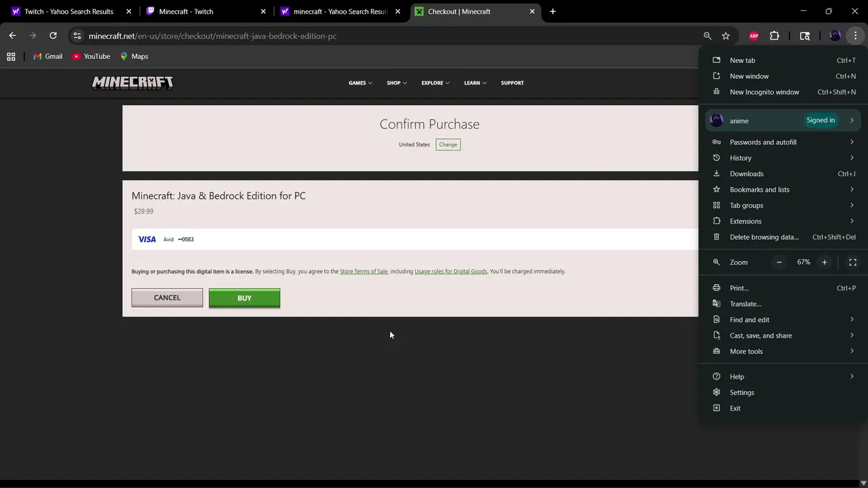Open Chrome Settings

[783, 392]
